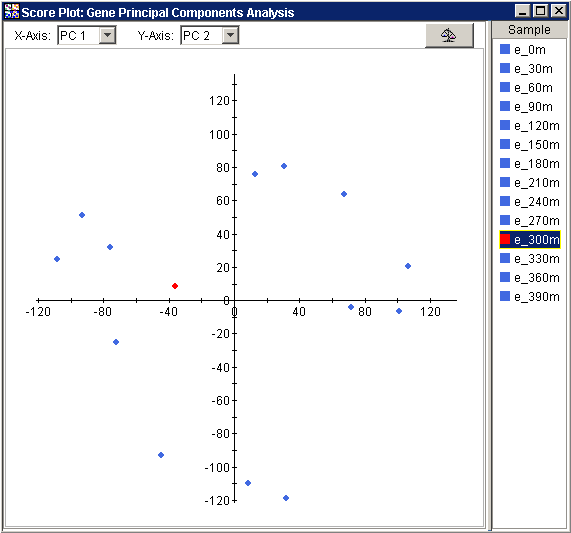
Task: Select the e_240m list item
Action: (x=530, y=201)
